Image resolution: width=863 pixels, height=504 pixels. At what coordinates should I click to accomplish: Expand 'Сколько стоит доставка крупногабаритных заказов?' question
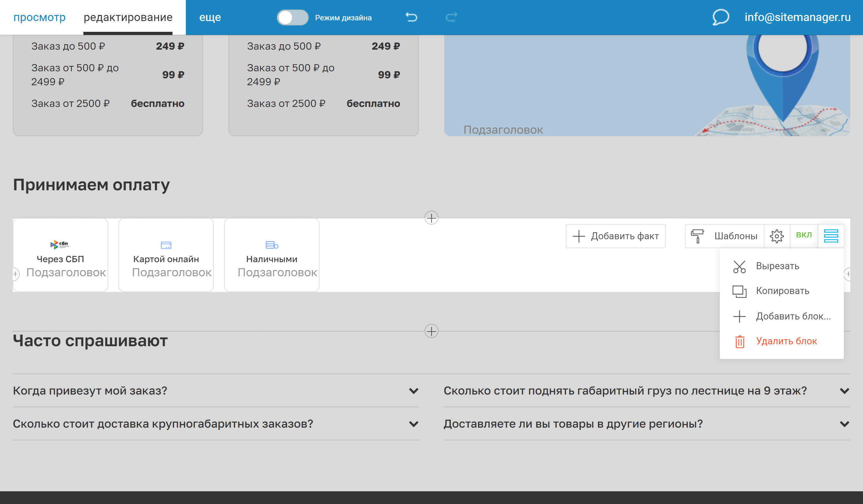tap(413, 424)
